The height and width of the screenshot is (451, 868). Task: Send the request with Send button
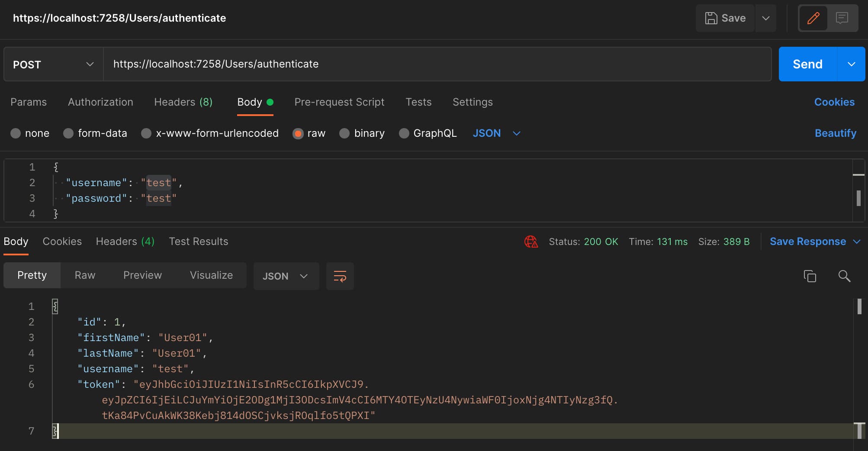point(808,64)
